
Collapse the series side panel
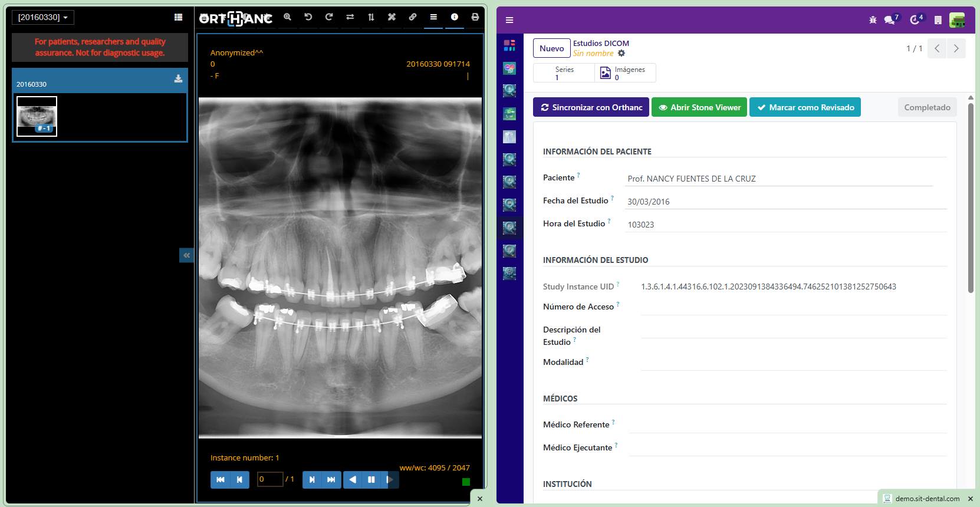pyautogui.click(x=186, y=255)
